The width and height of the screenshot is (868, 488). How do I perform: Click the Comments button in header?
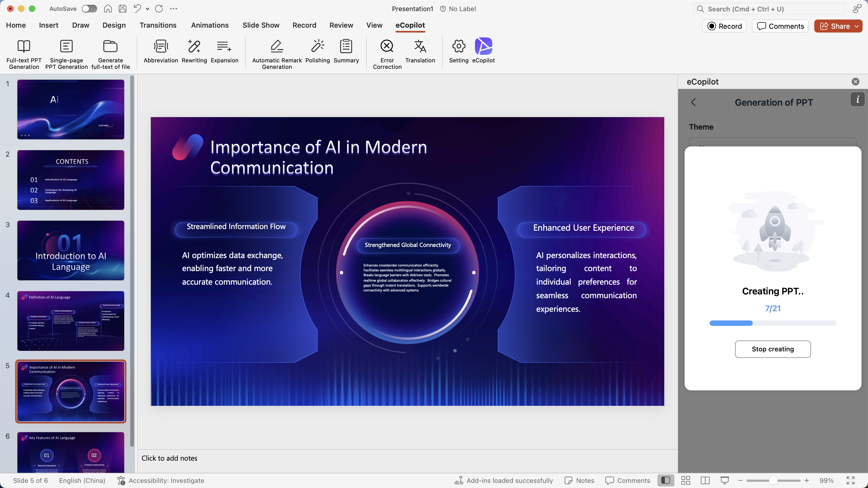point(780,26)
